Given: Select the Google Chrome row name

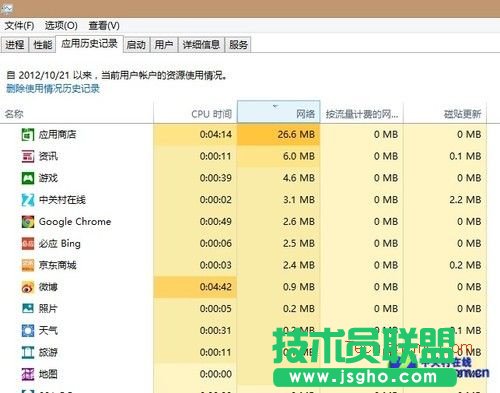Looking at the screenshot, I should coord(75,222).
